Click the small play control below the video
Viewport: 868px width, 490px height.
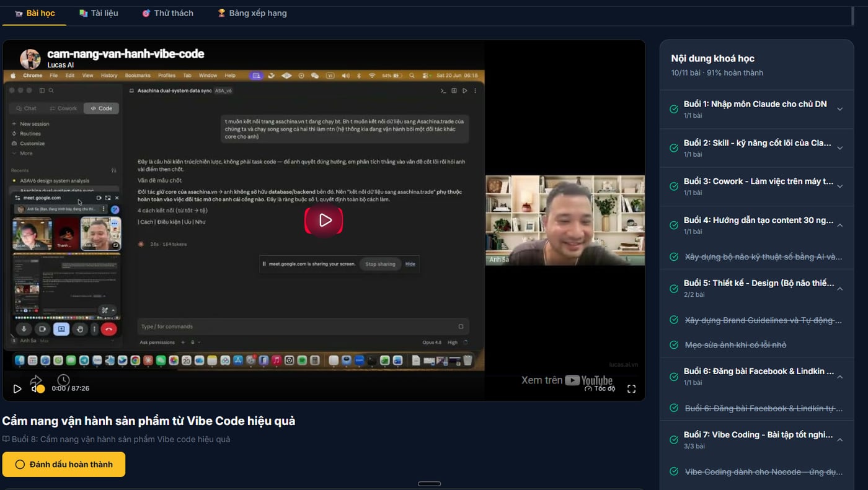pyautogui.click(x=17, y=389)
